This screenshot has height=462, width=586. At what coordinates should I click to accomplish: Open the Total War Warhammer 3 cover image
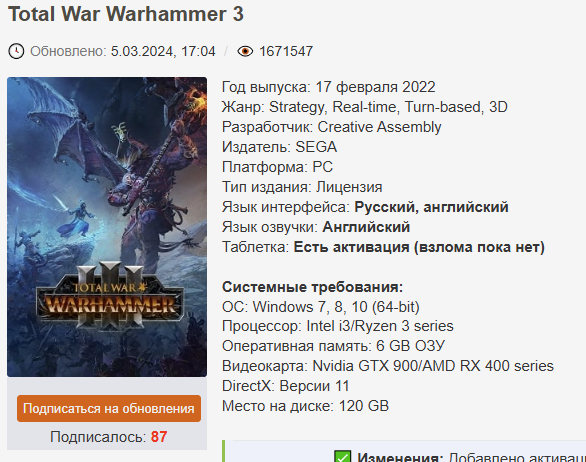tap(107, 227)
